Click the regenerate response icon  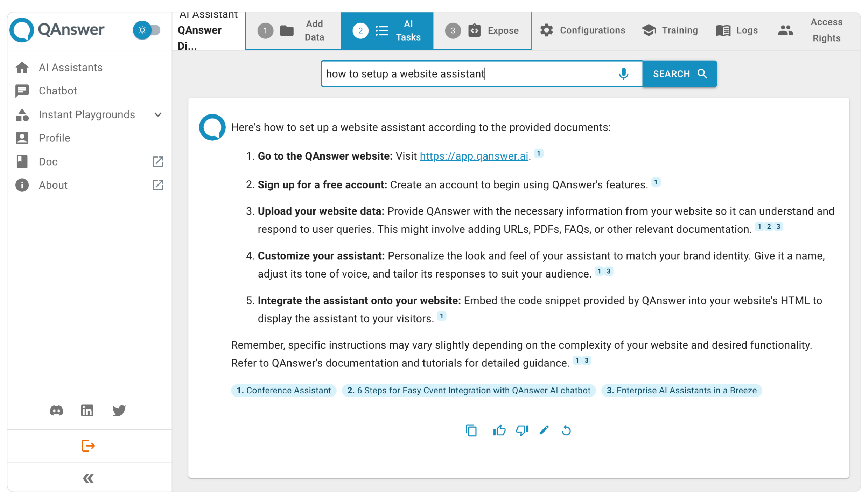[x=566, y=430]
